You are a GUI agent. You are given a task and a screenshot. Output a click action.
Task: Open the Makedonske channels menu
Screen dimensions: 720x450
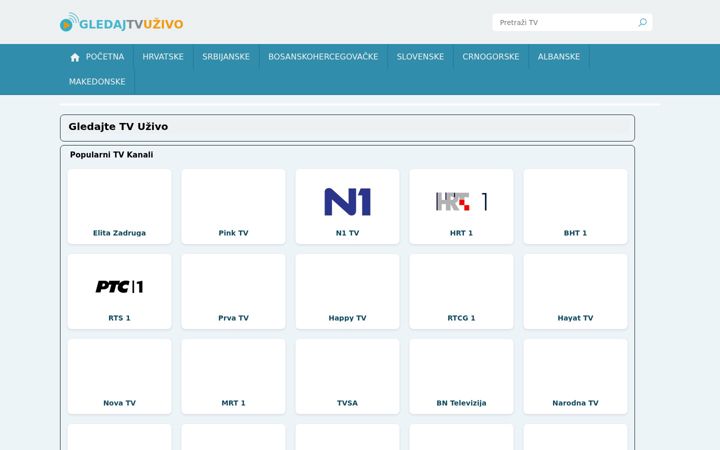97,81
